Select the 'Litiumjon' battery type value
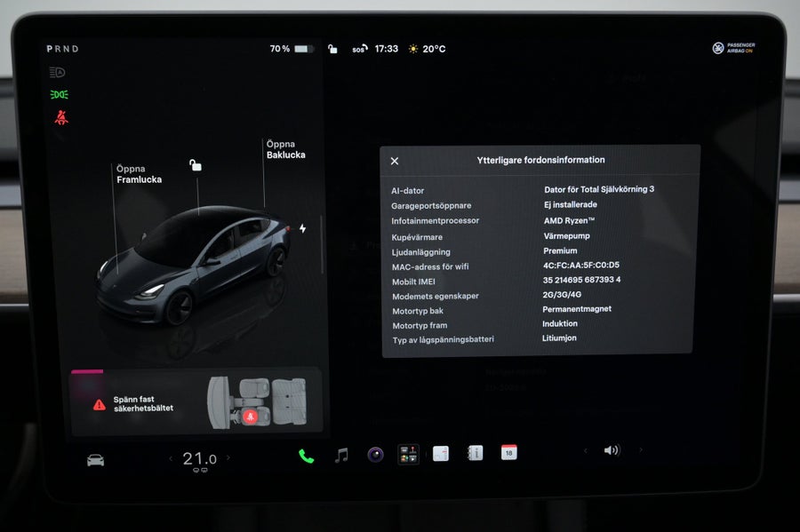Screen dimensions: 800x532 pyautogui.click(x=559, y=337)
